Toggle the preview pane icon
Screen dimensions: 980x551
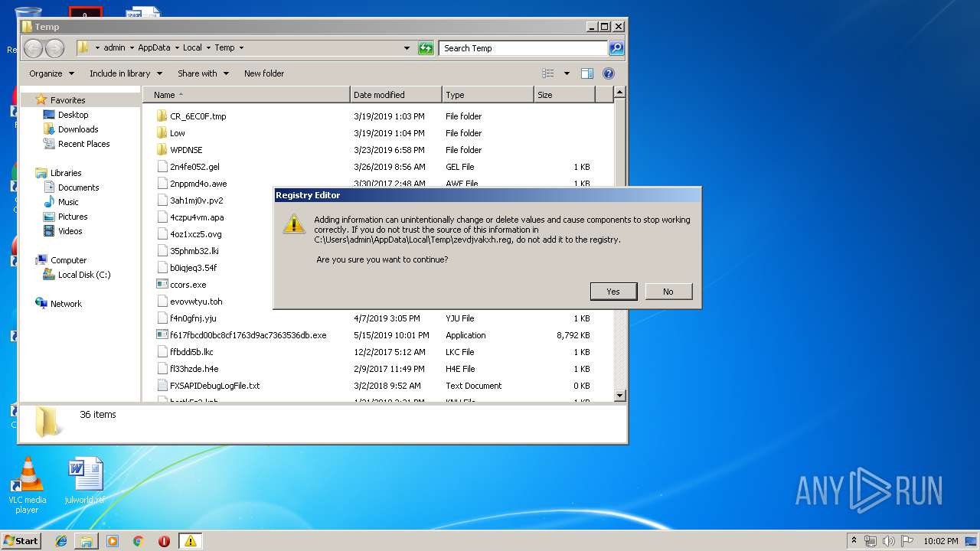[587, 73]
